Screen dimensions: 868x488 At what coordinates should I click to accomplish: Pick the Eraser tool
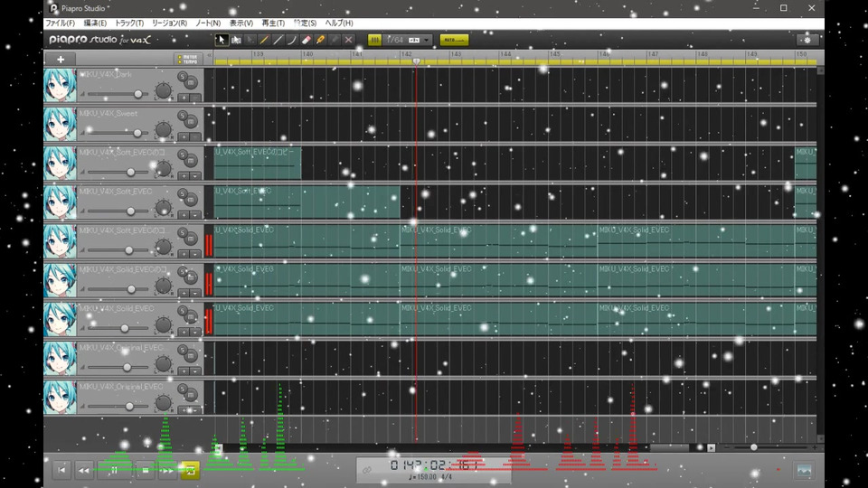pyautogui.click(x=307, y=40)
